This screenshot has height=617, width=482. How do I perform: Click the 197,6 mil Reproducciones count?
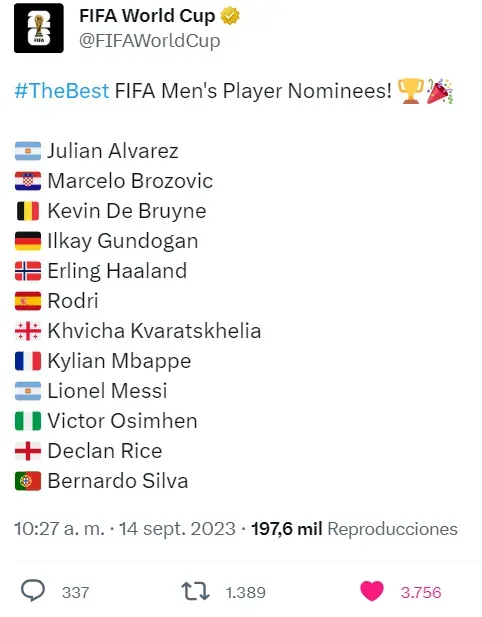pyautogui.click(x=355, y=529)
